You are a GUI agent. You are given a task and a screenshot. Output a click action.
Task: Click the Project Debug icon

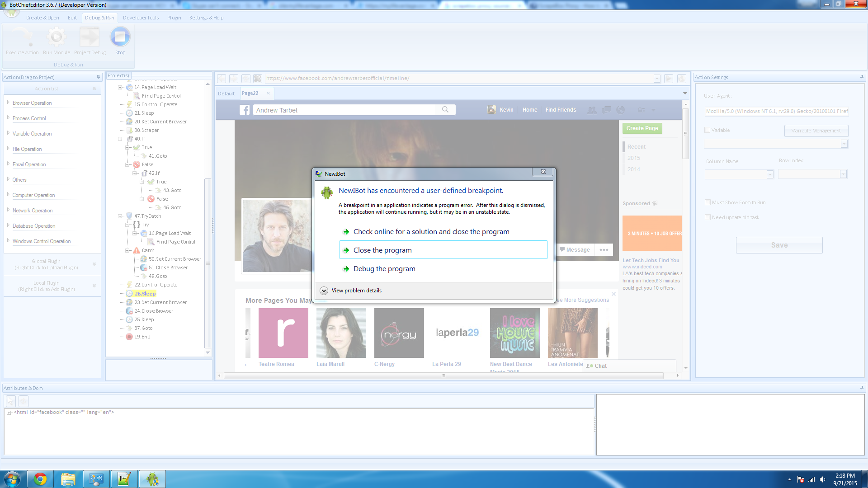[x=90, y=37]
